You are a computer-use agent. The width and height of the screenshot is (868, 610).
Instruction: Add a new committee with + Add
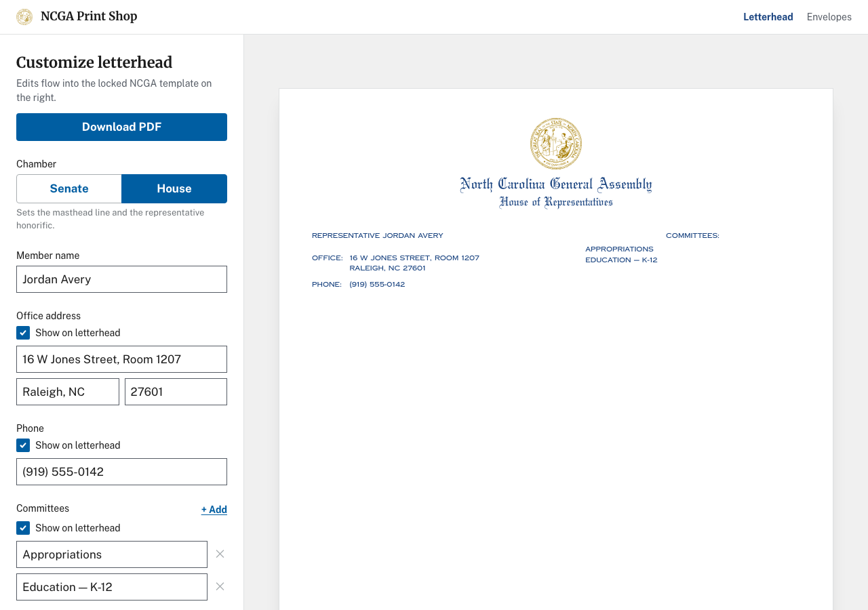(x=214, y=510)
